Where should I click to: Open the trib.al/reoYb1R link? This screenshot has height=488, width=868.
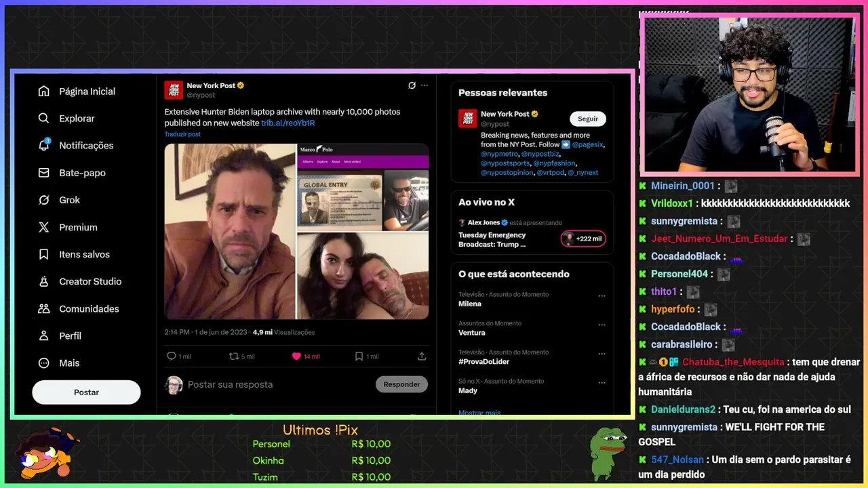pyautogui.click(x=288, y=123)
